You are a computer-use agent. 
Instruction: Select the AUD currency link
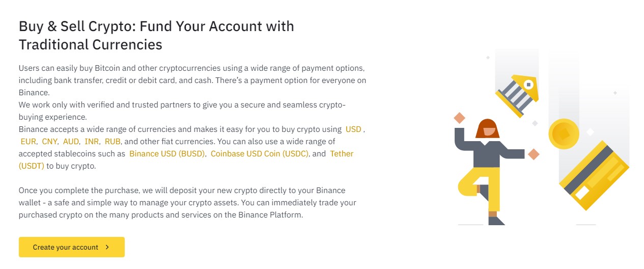coord(71,141)
